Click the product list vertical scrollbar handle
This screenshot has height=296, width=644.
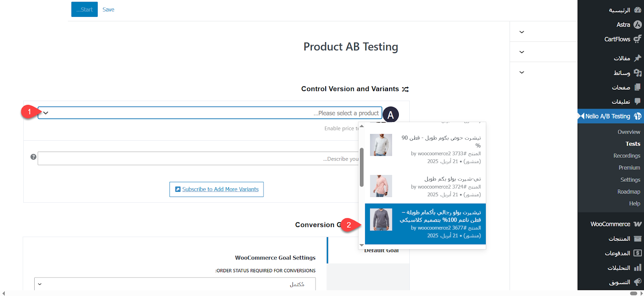pyautogui.click(x=361, y=167)
